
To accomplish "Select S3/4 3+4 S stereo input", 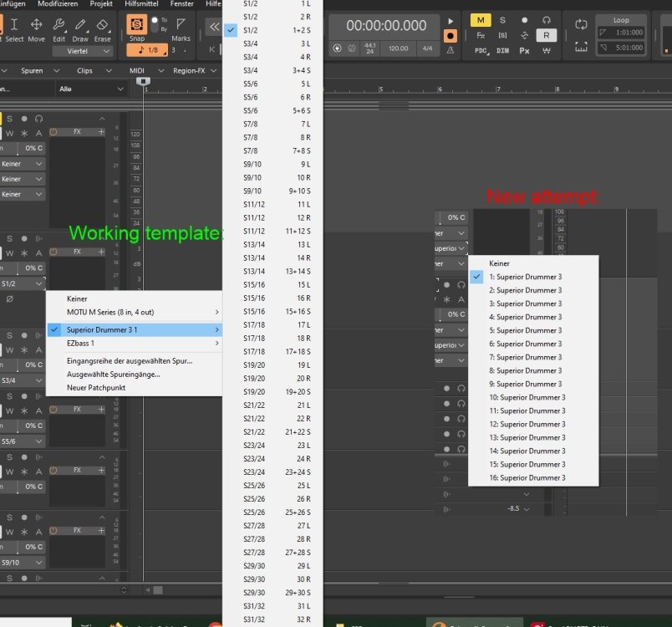I will pyautogui.click(x=273, y=70).
